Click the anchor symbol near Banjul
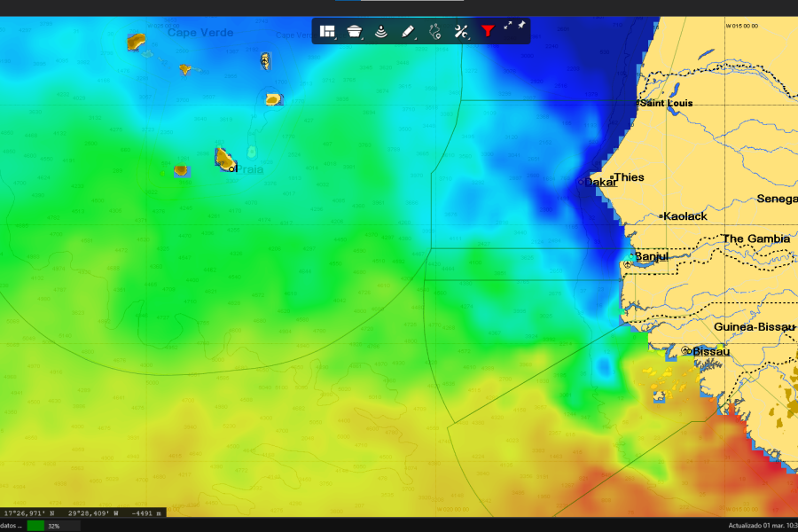Image resolution: width=798 pixels, height=532 pixels. [x=628, y=264]
